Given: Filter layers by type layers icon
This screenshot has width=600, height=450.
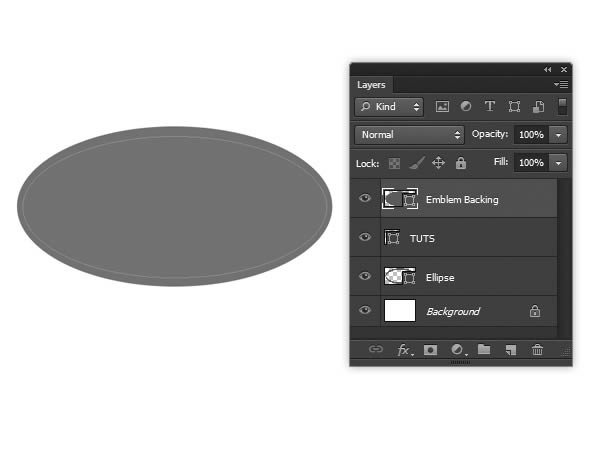Looking at the screenshot, I should click(489, 106).
